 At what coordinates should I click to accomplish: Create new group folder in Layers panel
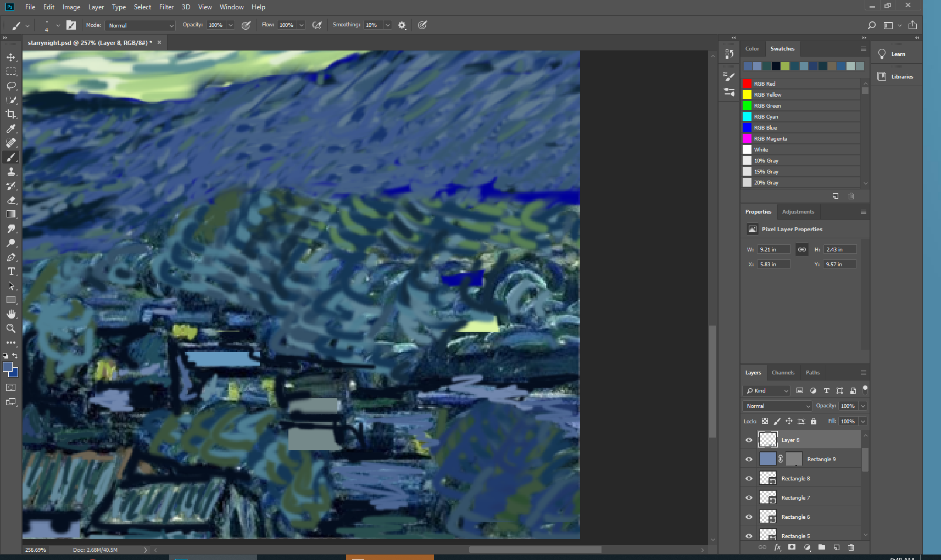click(x=822, y=547)
